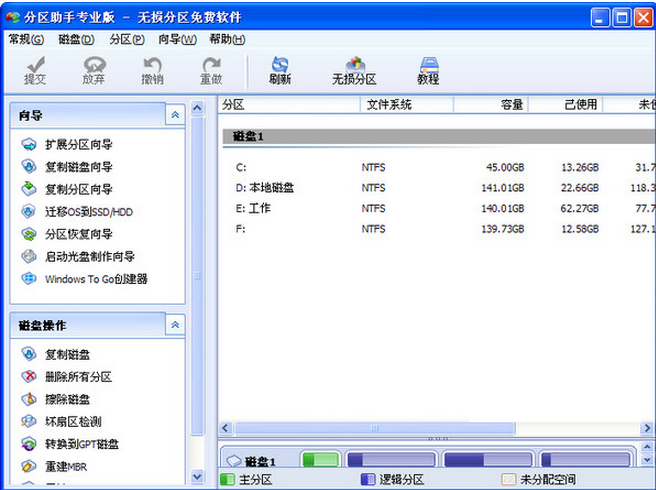Click the 45.00GB capacity cell
Screen dimensions: 656x490
pyautogui.click(x=505, y=167)
